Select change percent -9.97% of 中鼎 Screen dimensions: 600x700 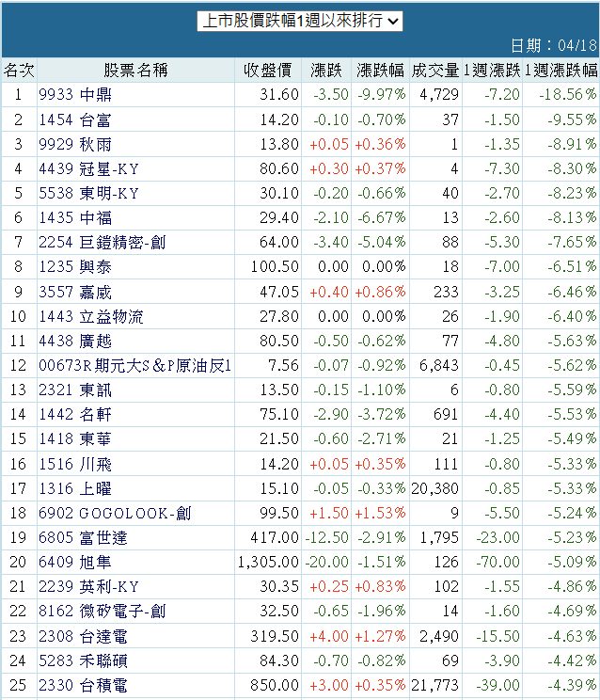coord(382,95)
